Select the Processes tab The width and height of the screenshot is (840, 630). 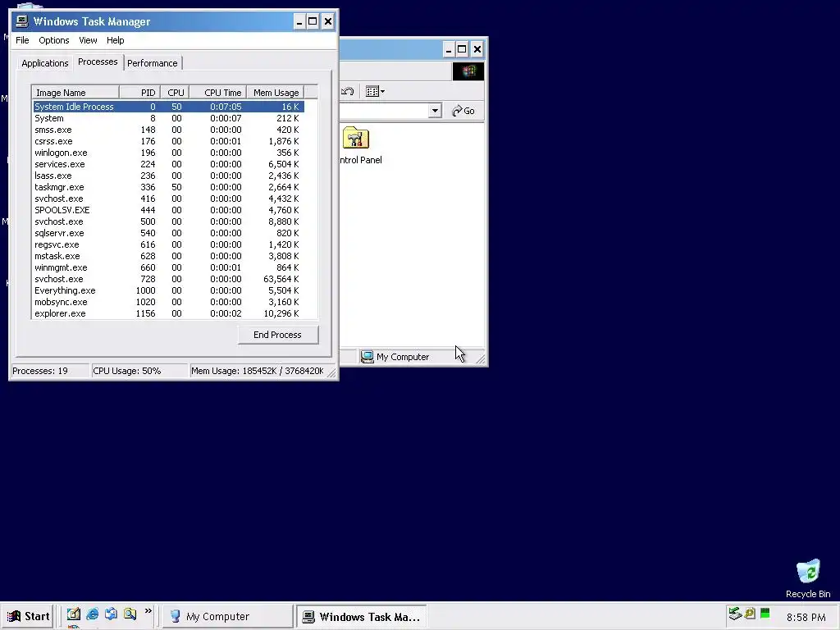98,62
